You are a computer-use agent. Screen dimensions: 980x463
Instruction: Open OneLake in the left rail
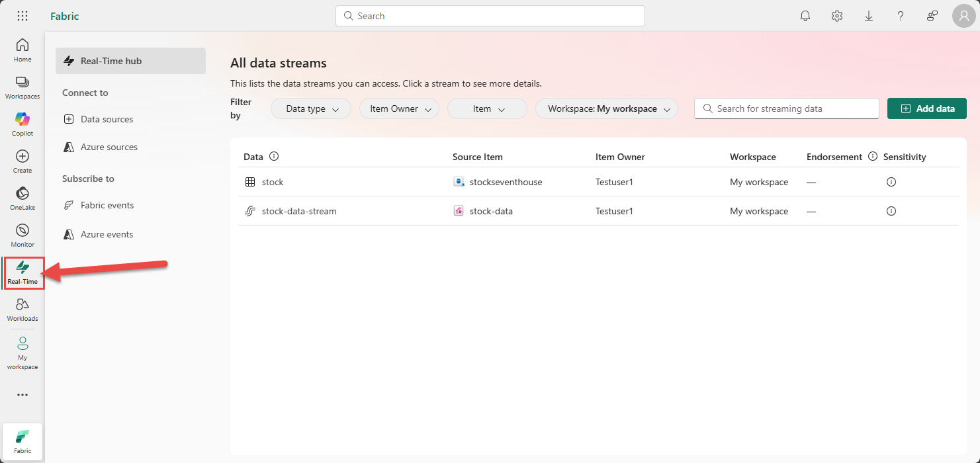coord(22,198)
